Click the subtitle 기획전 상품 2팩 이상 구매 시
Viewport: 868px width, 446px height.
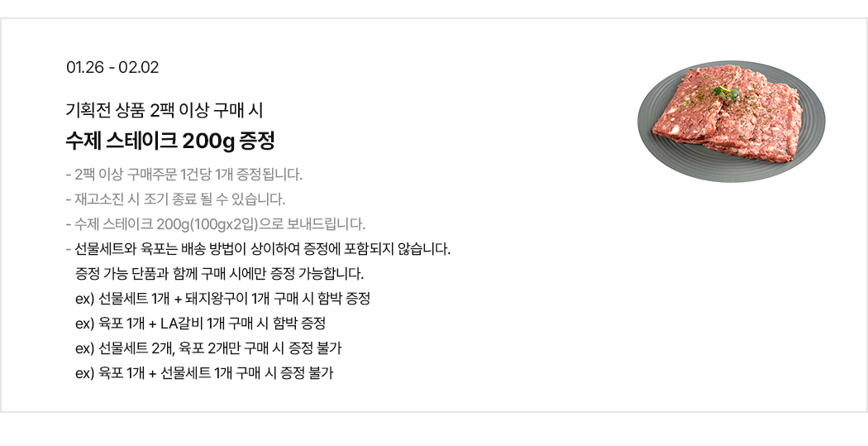coord(165,109)
